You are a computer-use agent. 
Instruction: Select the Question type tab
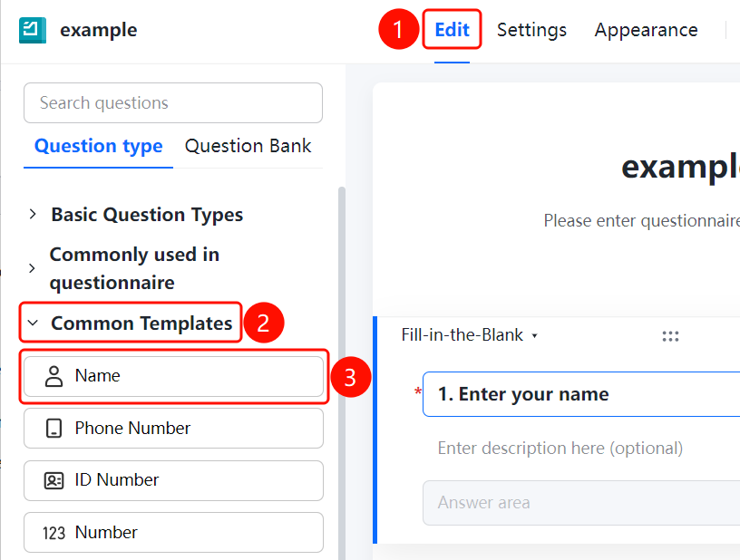point(98,146)
